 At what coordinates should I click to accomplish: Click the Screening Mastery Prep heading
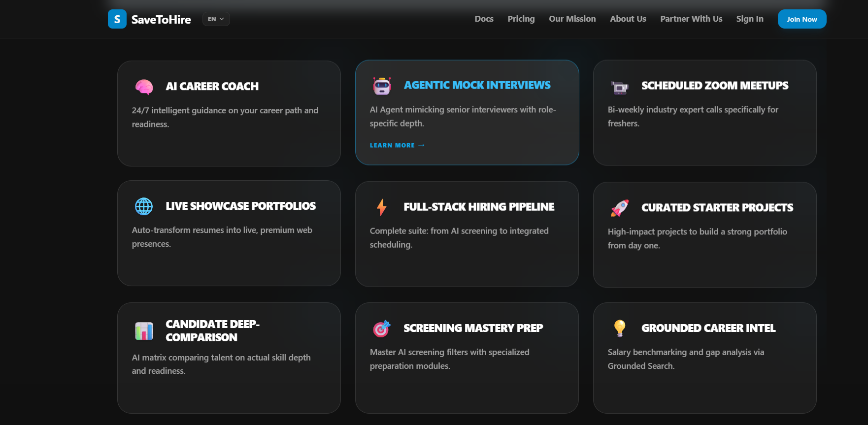[473, 328]
